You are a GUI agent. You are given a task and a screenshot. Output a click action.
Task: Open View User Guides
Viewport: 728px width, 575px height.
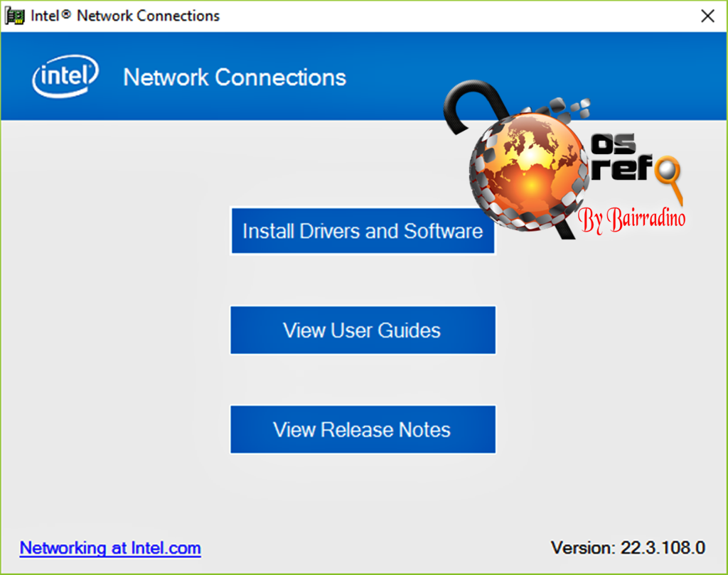coord(363,330)
